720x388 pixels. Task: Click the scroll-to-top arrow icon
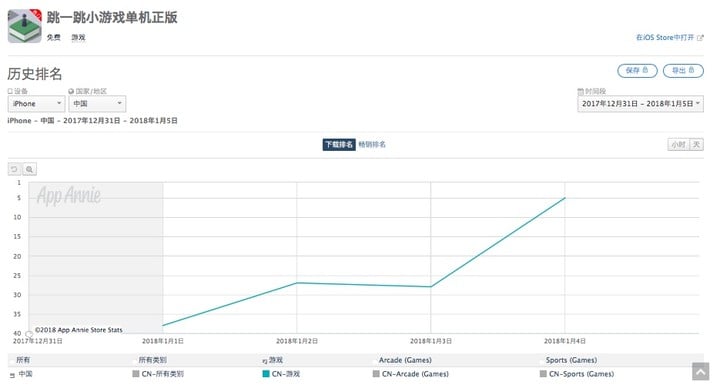click(701, 371)
